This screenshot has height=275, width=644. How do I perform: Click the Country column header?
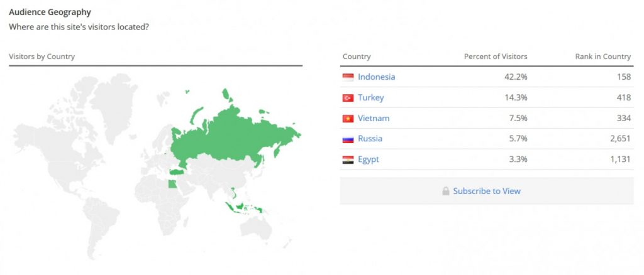click(x=357, y=57)
